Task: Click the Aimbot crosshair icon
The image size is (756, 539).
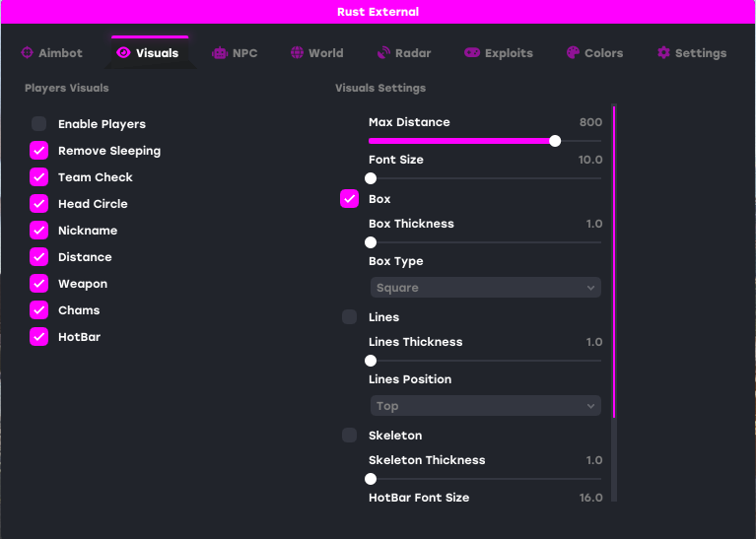Action: tap(27, 52)
